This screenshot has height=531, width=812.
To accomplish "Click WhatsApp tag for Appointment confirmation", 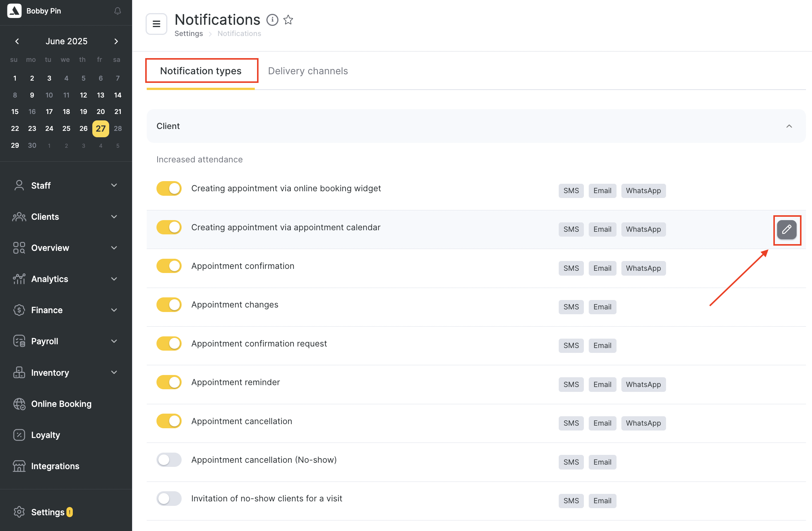I will point(643,268).
